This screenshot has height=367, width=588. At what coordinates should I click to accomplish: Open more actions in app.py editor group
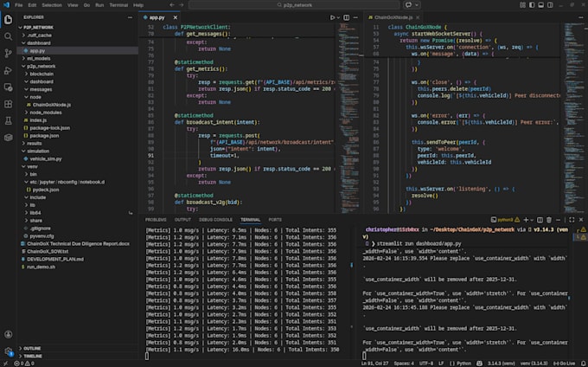point(355,17)
